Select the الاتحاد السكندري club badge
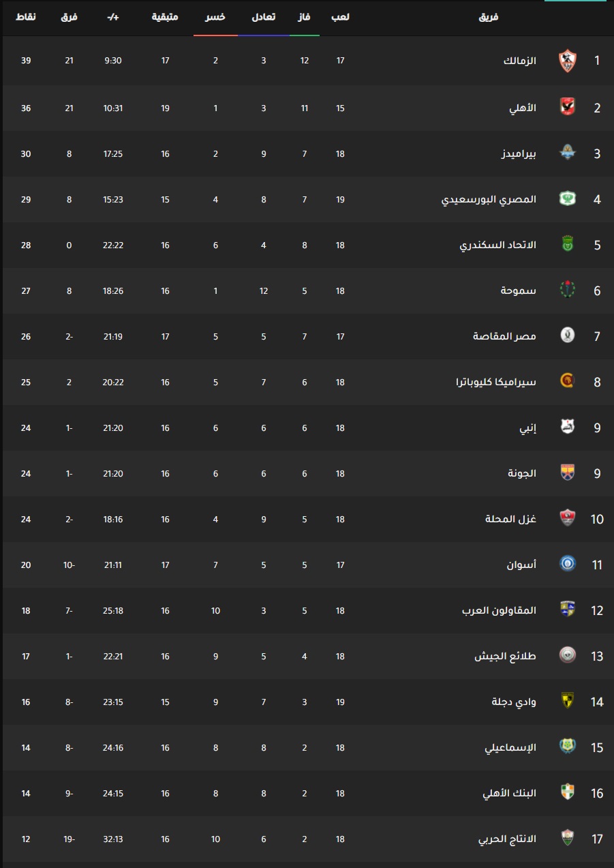The width and height of the screenshot is (614, 868). click(567, 245)
